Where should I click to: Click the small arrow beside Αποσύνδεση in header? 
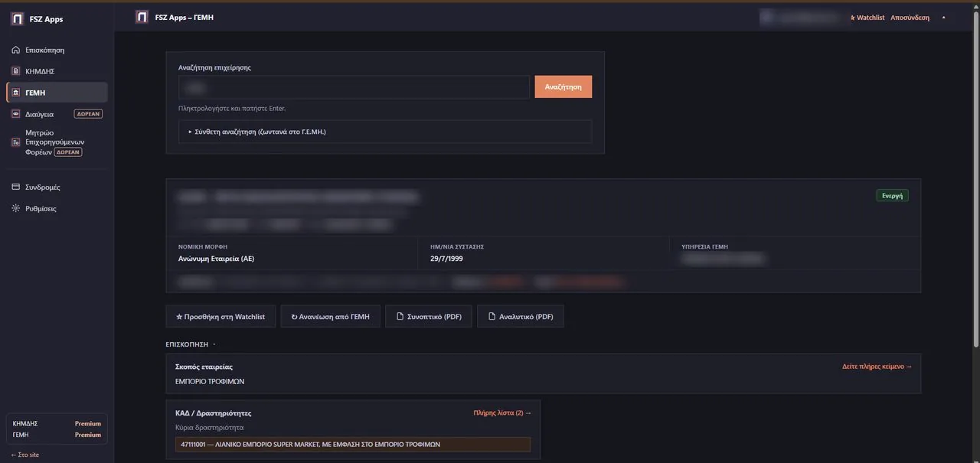[943, 18]
